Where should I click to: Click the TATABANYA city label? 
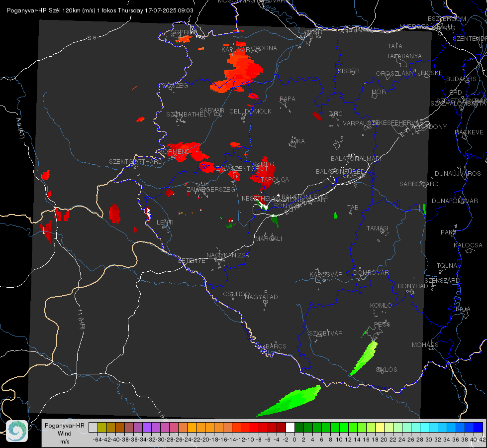click(x=404, y=56)
